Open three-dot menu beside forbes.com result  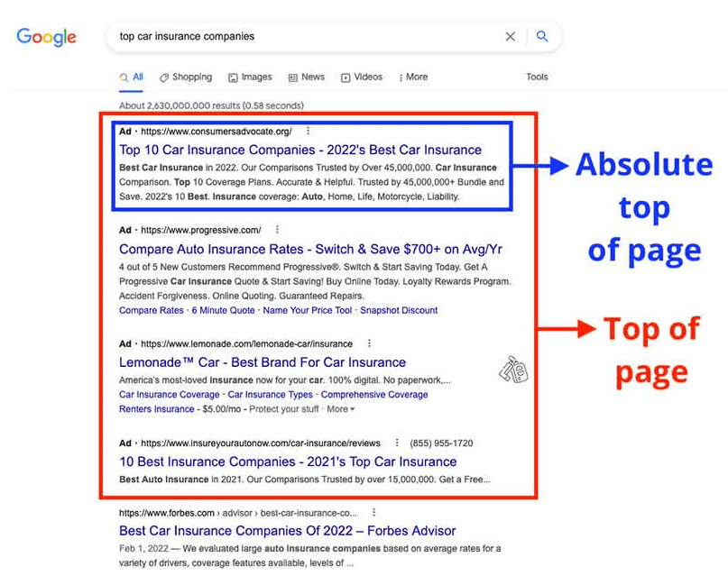coord(373,513)
